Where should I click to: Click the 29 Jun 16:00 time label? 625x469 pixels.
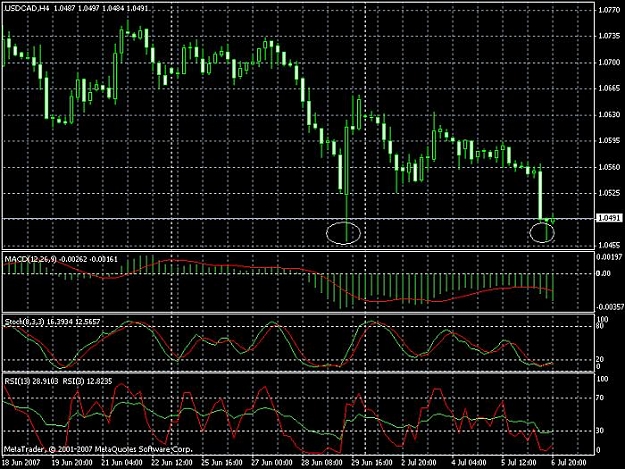click(371, 463)
